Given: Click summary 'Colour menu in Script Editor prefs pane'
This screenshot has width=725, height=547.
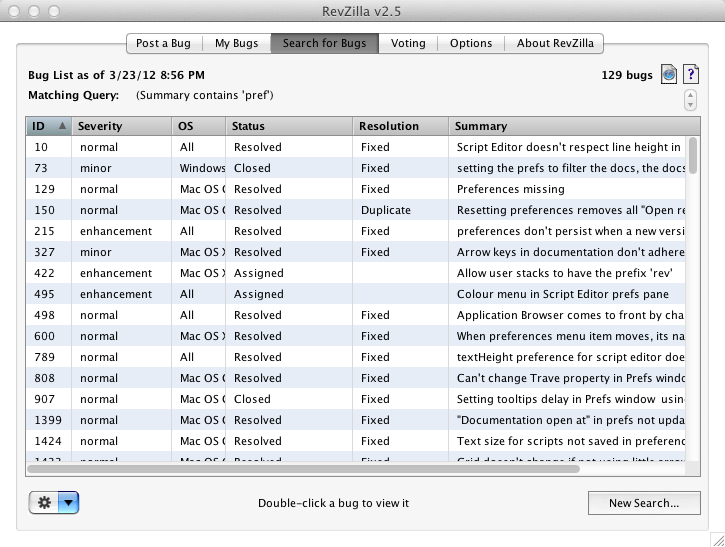Looking at the screenshot, I should [x=563, y=294].
